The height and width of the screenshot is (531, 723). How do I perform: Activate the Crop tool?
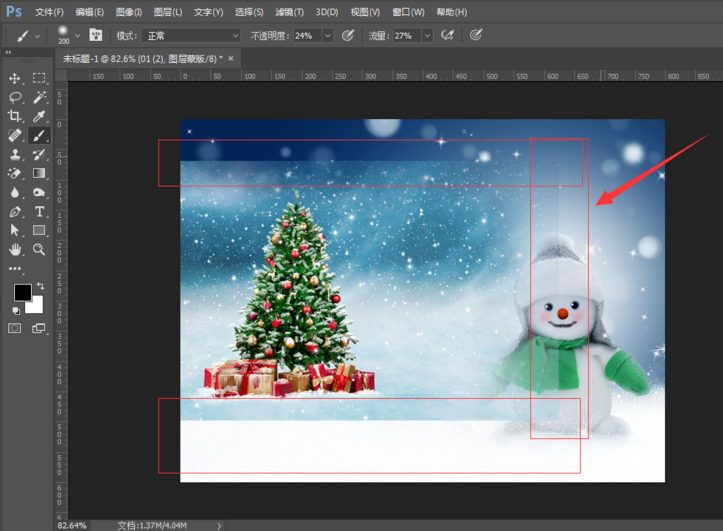click(x=15, y=116)
